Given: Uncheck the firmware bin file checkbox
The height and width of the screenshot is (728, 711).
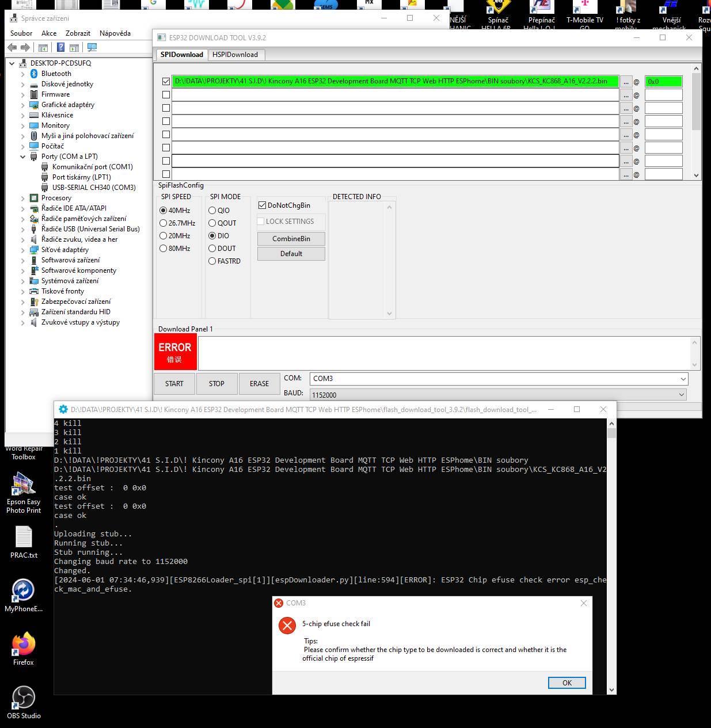Looking at the screenshot, I should [x=166, y=82].
